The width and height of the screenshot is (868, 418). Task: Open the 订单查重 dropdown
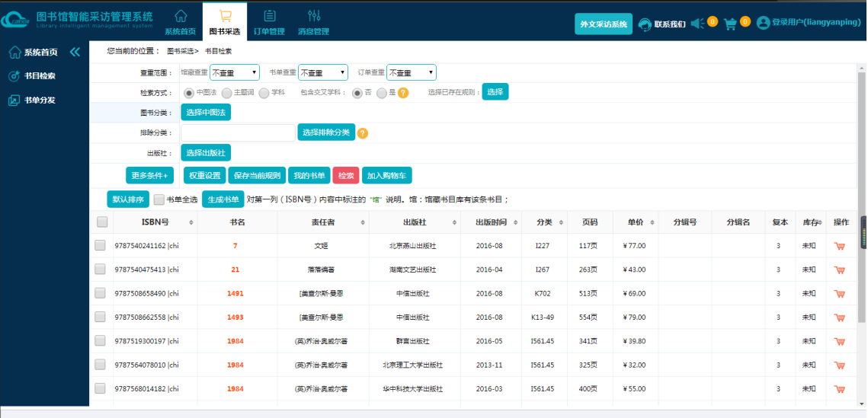412,72
